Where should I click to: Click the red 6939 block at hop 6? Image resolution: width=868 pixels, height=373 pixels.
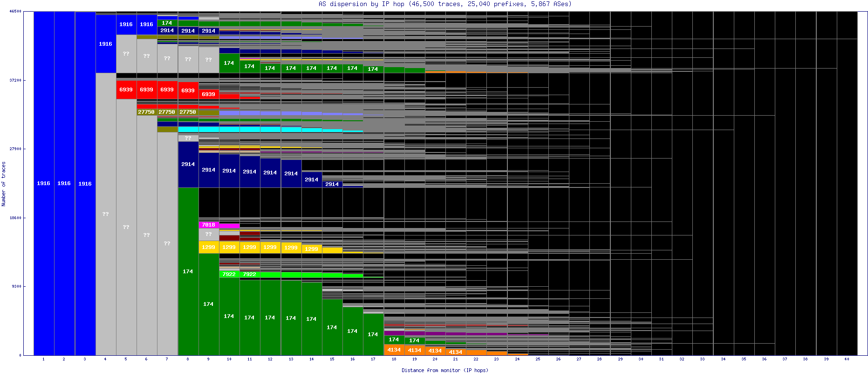click(x=147, y=90)
